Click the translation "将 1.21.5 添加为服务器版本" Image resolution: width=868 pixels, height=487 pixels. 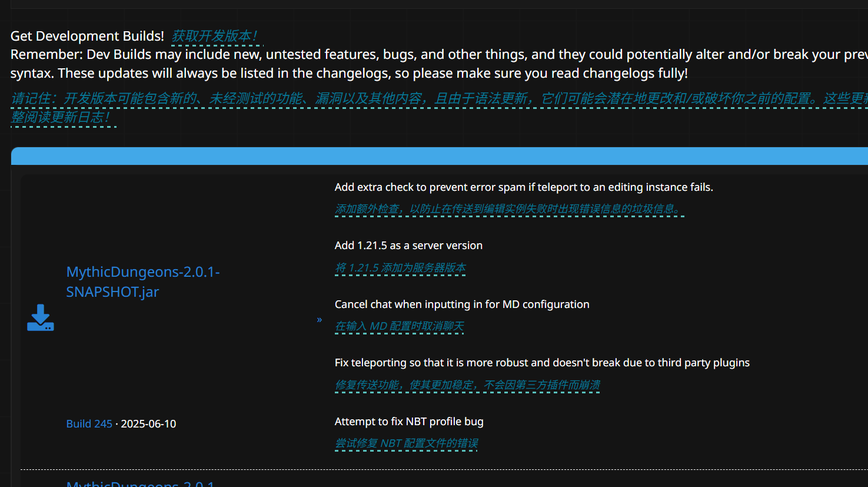point(400,268)
